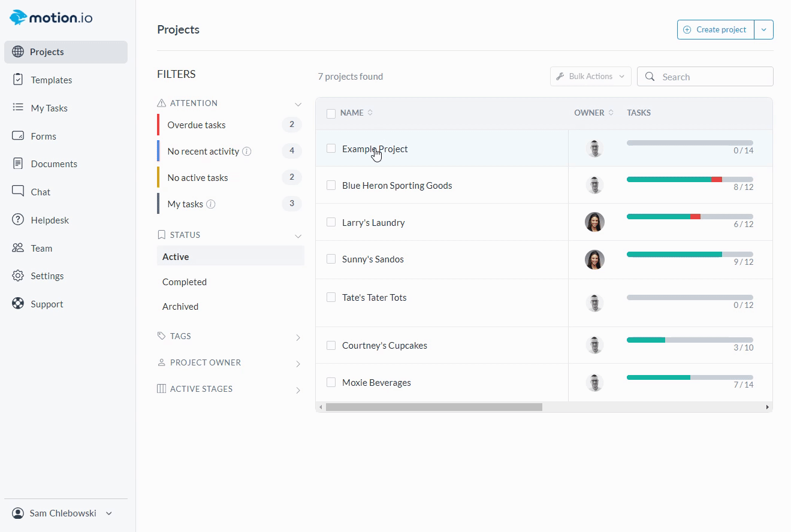The image size is (791, 532).
Task: Open the Chat sidebar icon
Action: [x=18, y=192]
